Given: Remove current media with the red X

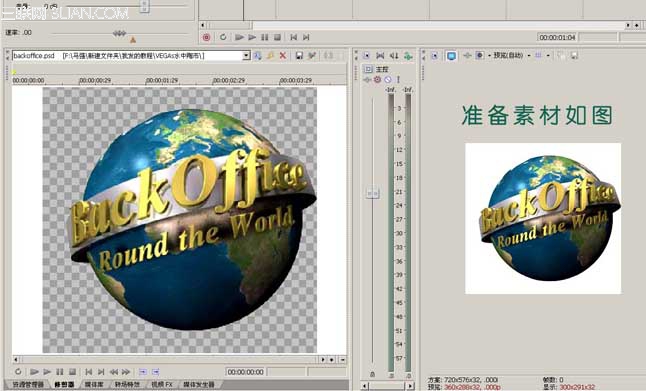Looking at the screenshot, I should tap(283, 55).
